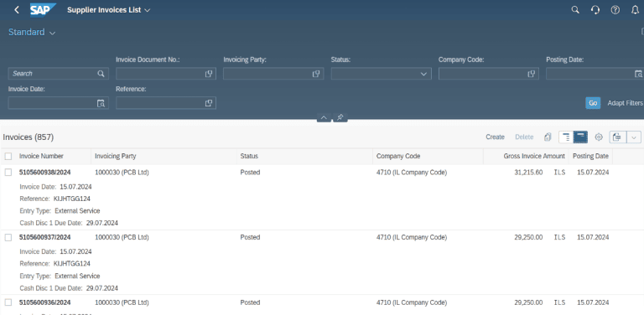Viewport: 644px width, 315px height.
Task: Select the checkbox for invoice 5105600938/2024
Action: (8, 173)
